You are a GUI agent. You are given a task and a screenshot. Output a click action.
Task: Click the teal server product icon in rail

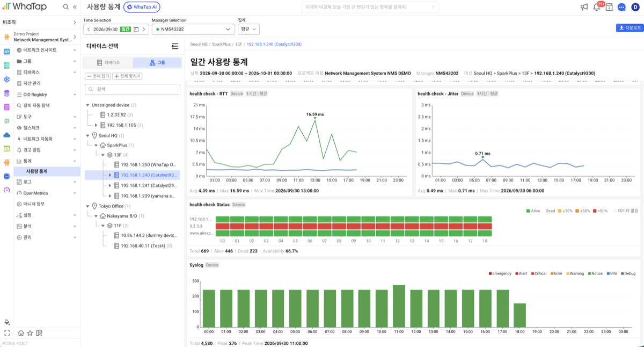point(6,66)
